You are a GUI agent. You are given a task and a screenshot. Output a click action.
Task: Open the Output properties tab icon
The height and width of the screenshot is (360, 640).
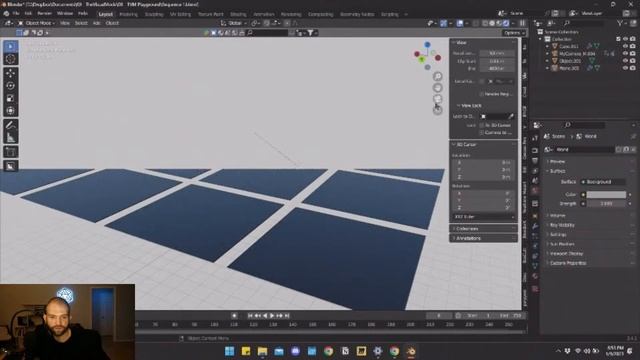(535, 160)
